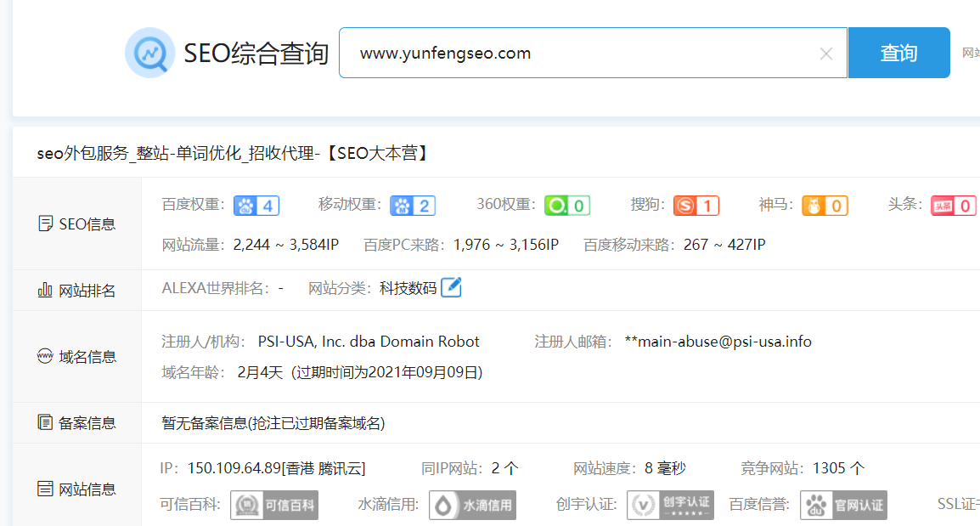980x526 pixels.
Task: Open the Shenma weight badge showing 0
Action: coord(825,205)
